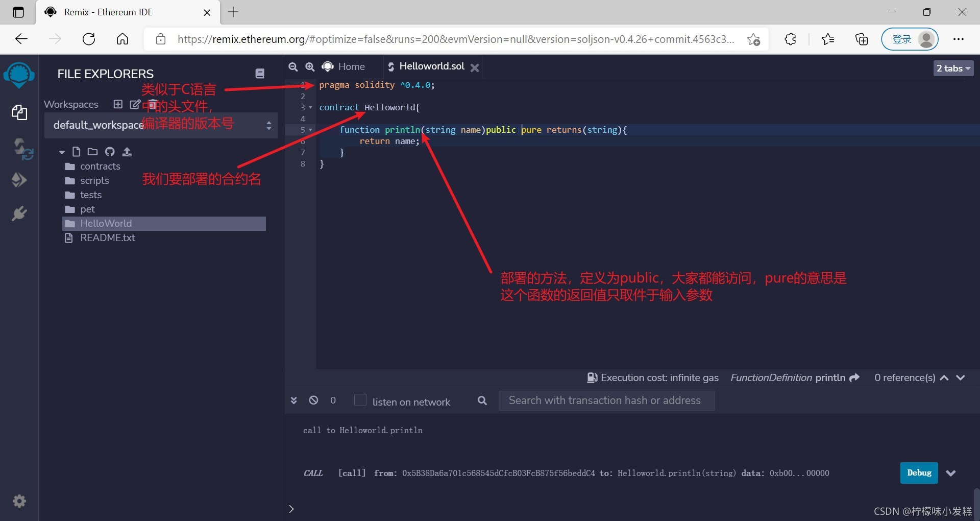Viewport: 980px width, 521px height.
Task: Click the terminal search icon
Action: [x=482, y=400]
